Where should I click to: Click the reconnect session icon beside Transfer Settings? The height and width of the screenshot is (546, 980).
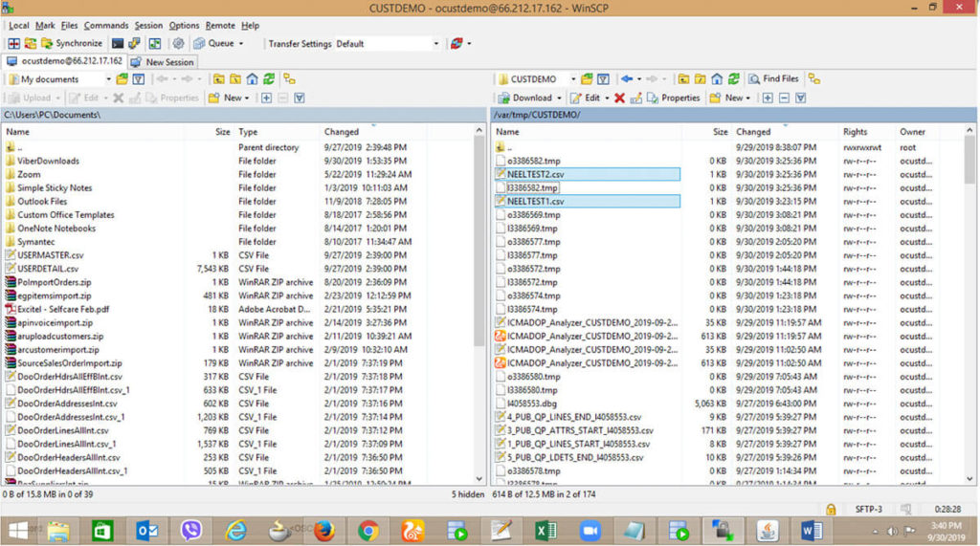[457, 44]
